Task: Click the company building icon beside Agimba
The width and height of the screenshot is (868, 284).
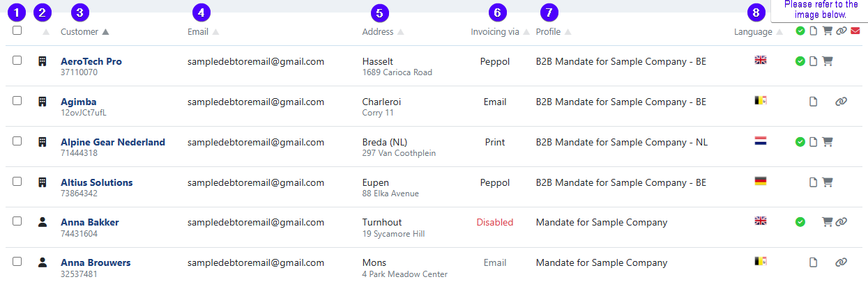Action: coord(43,102)
